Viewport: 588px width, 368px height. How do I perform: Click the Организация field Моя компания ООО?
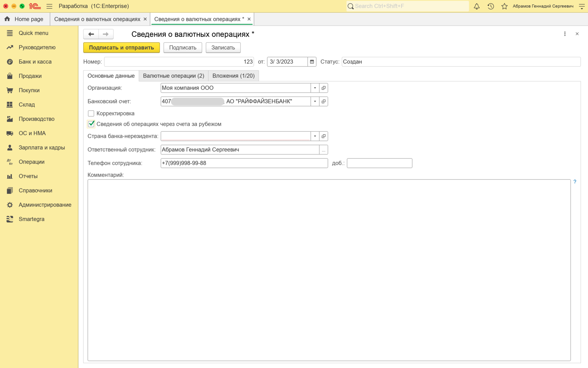236,88
